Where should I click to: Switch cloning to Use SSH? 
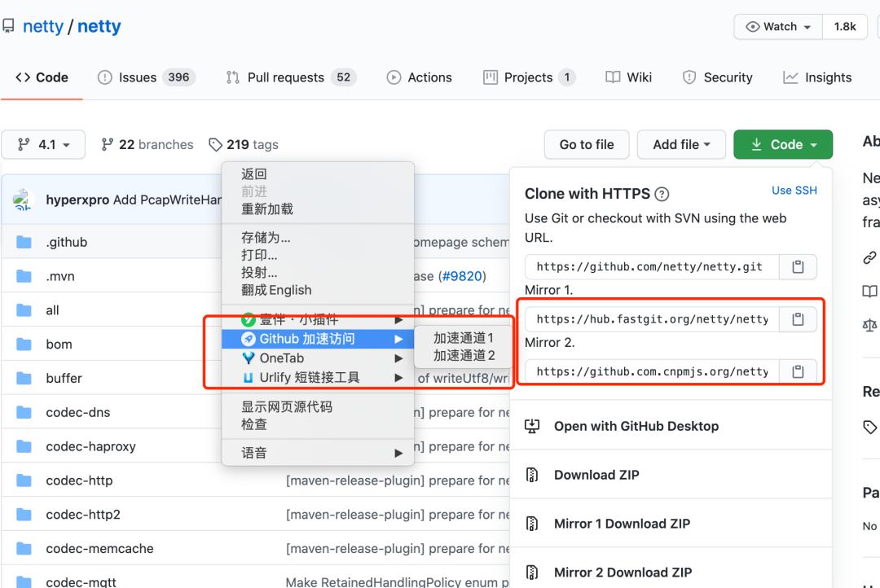pyautogui.click(x=794, y=190)
